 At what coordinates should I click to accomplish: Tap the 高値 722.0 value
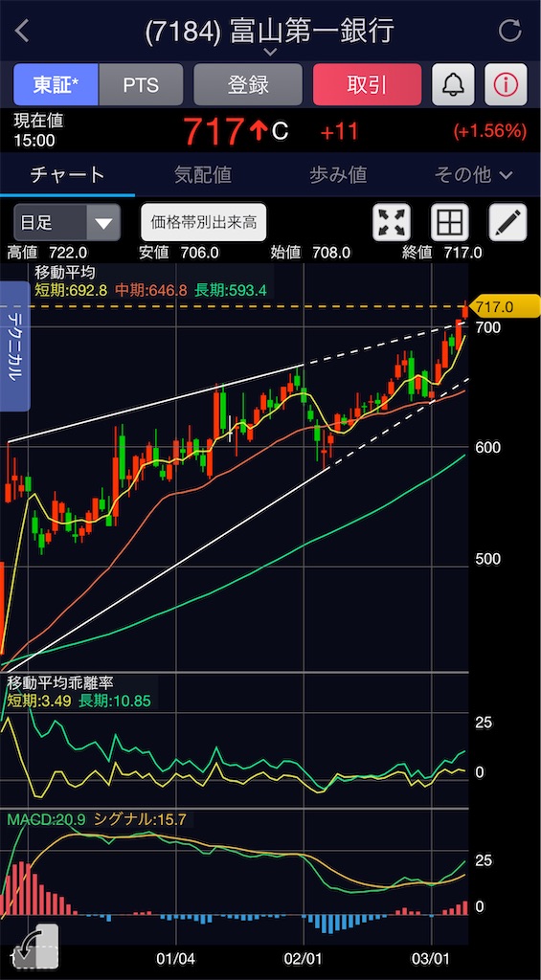(48, 253)
